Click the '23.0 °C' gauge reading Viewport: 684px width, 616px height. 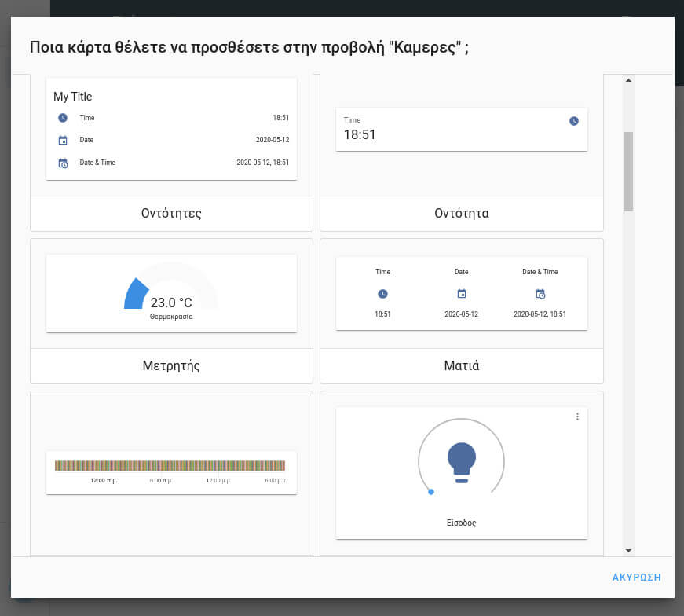coord(171,302)
